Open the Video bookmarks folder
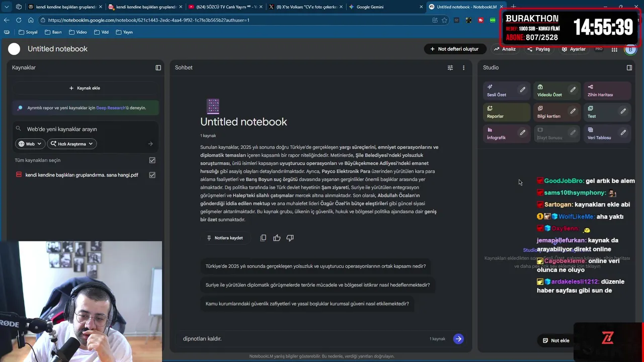Image resolution: width=644 pixels, height=362 pixels. pos(77,32)
